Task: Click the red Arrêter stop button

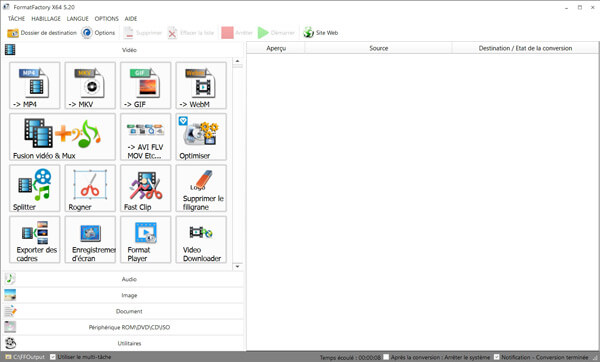Action: pos(237,33)
